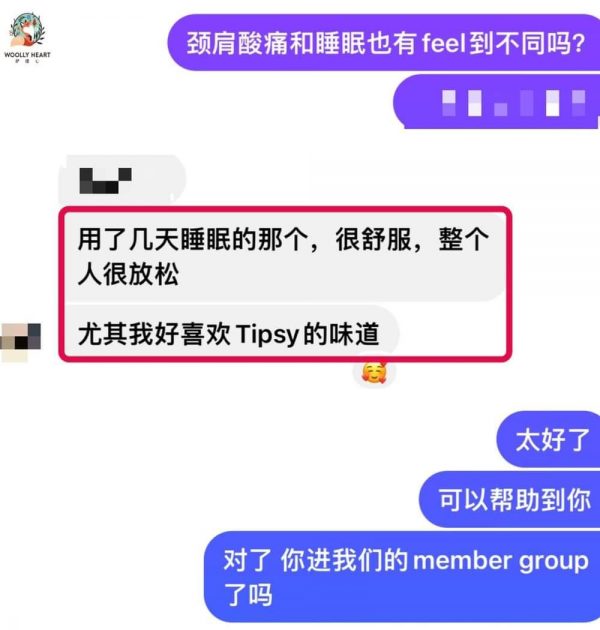Tap the smiling hearts emoji reaction
Screen dimensions: 600x630
tap(374, 372)
